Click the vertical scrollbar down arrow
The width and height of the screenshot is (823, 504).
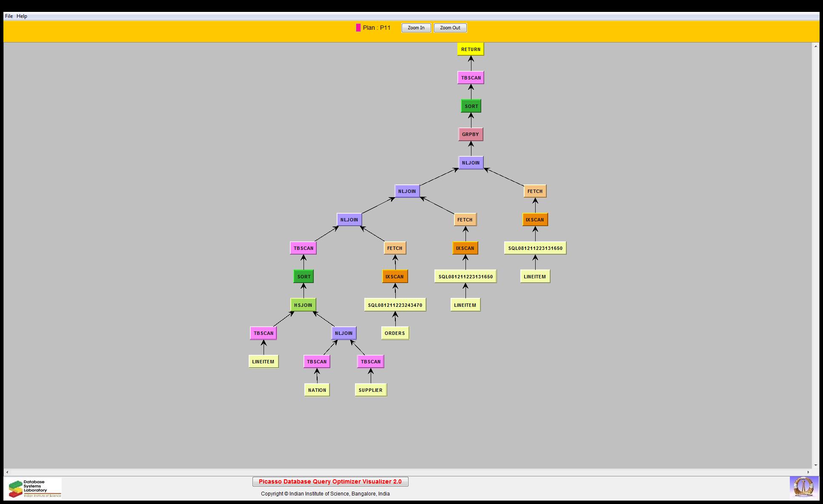(815, 465)
